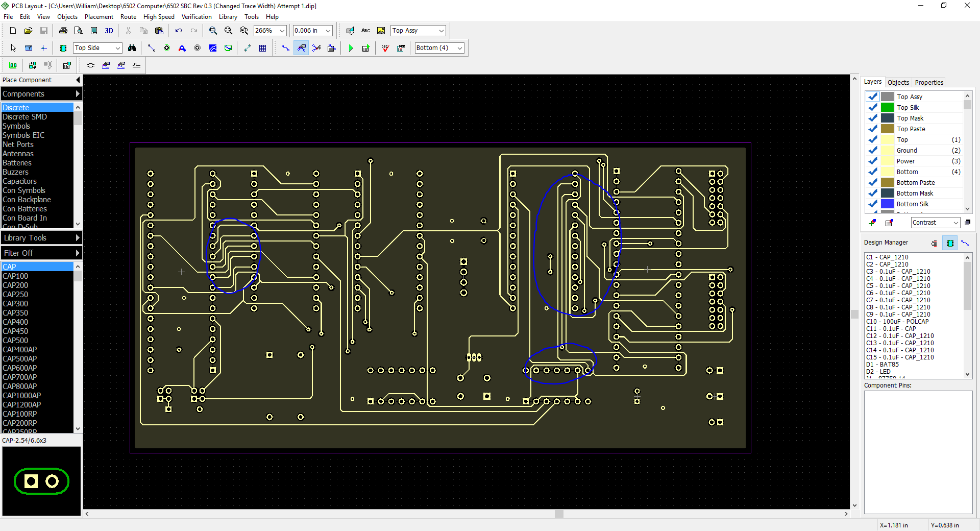980x531 pixels.
Task: Click the Bottom Silk blue color swatch
Action: [887, 204]
